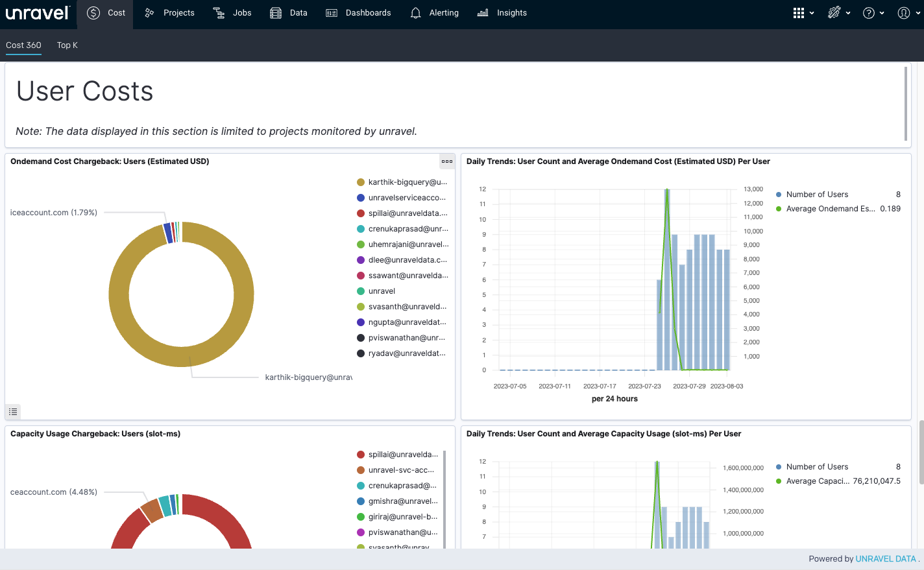Click the Unravel logo
The height and width of the screenshot is (570, 924).
[x=38, y=13]
